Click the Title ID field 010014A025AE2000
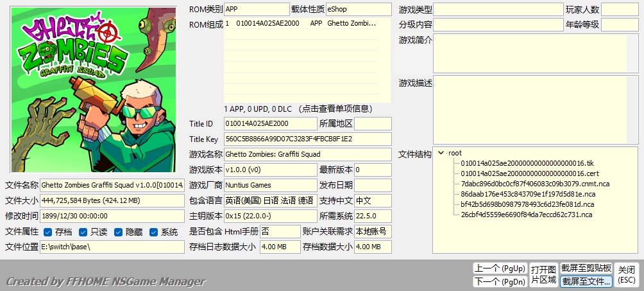Screen dimensions: 644x291 [271, 123]
